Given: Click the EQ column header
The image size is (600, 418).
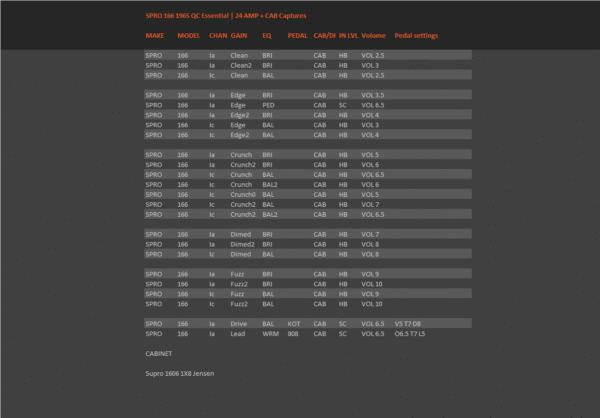Looking at the screenshot, I should [x=267, y=36].
